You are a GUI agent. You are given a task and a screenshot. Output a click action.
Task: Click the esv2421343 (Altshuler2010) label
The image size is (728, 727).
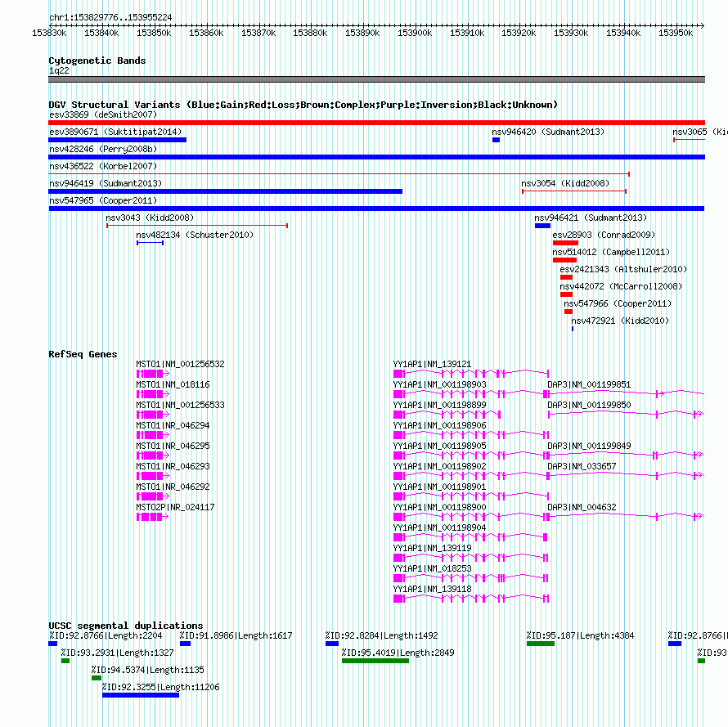[x=623, y=269]
